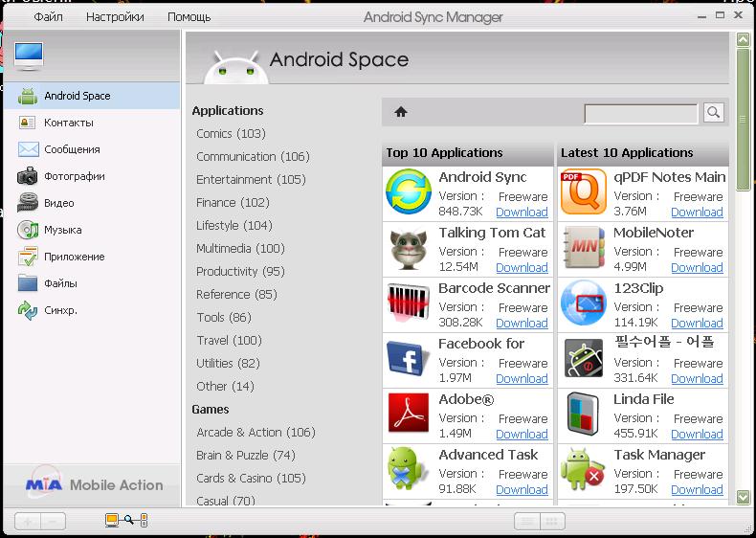Click the qPDF Notes app icon
This screenshot has height=538, width=756.
(584, 191)
